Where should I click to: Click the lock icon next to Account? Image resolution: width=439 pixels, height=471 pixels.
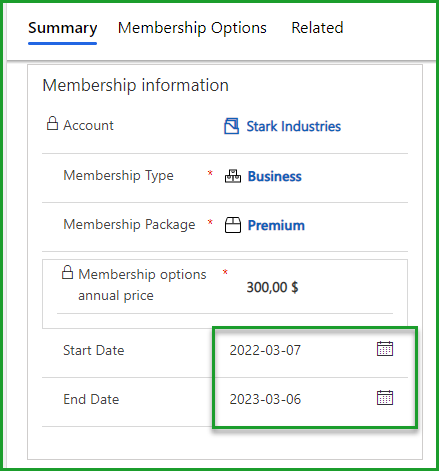click(x=52, y=123)
